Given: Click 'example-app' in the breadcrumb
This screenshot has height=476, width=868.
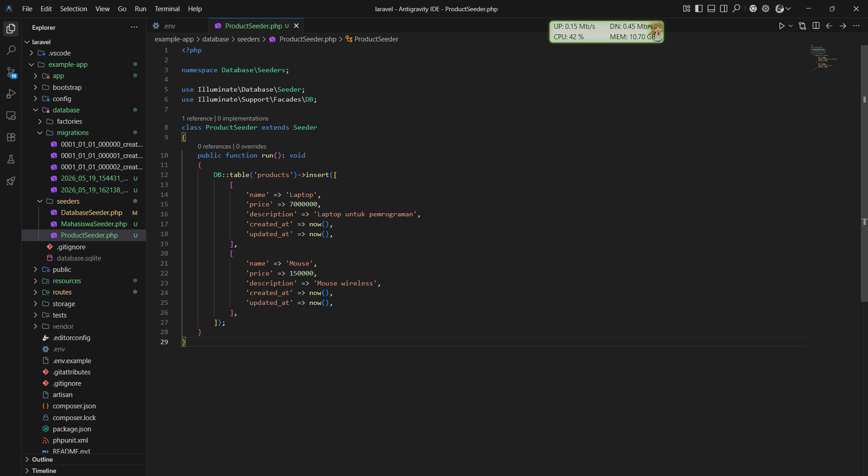Looking at the screenshot, I should [x=174, y=39].
